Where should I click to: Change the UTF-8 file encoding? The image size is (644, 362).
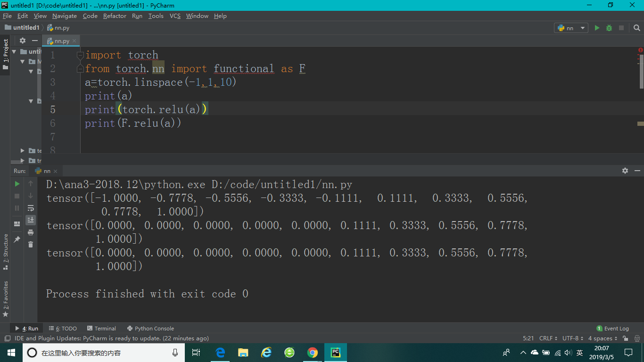[573, 338]
